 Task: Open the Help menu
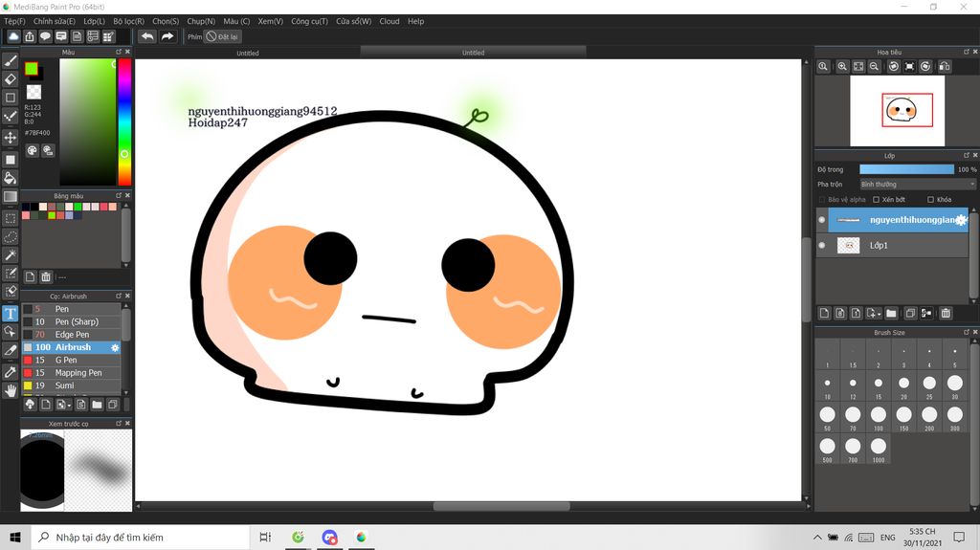[415, 21]
